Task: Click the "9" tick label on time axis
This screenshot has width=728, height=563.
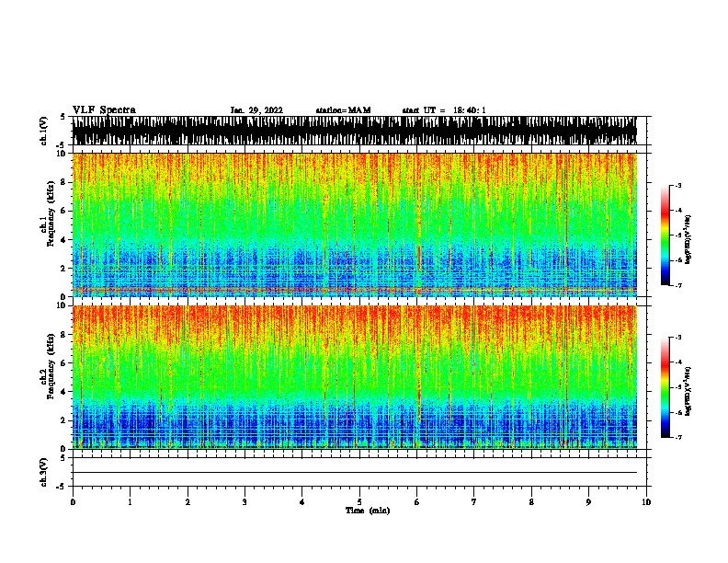Action: click(588, 502)
